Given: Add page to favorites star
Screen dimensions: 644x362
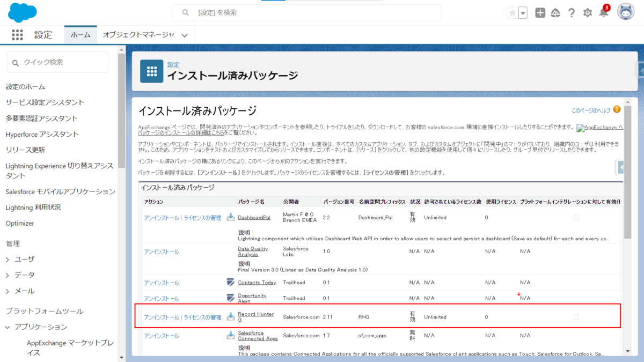Looking at the screenshot, I should tap(512, 13).
